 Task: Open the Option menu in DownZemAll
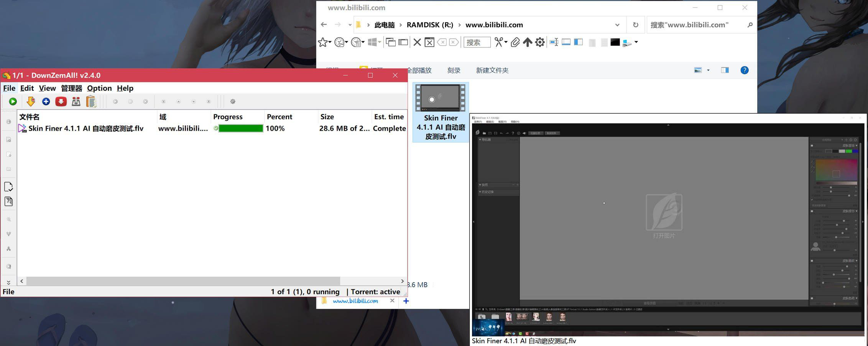pyautogui.click(x=99, y=88)
